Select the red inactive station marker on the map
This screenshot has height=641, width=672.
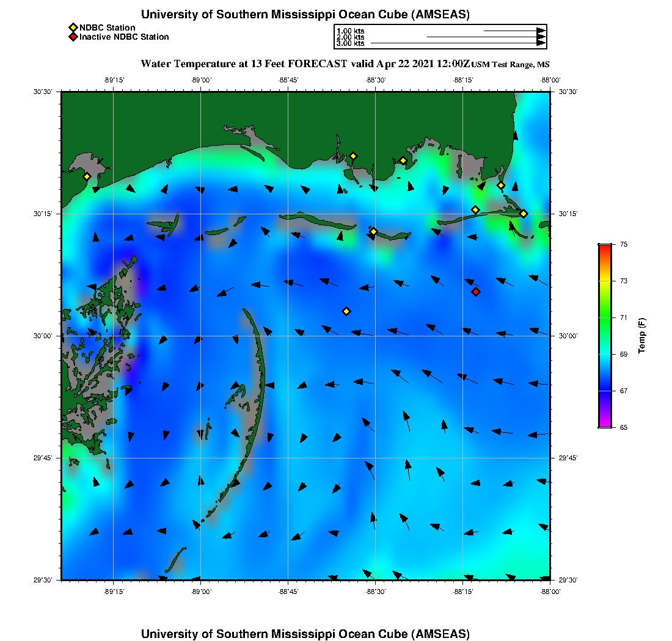click(476, 292)
